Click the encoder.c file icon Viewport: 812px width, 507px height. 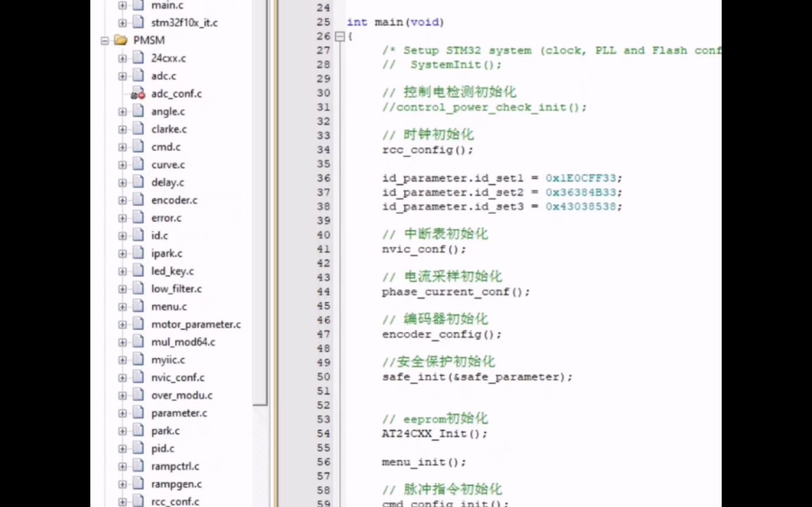pos(138,199)
